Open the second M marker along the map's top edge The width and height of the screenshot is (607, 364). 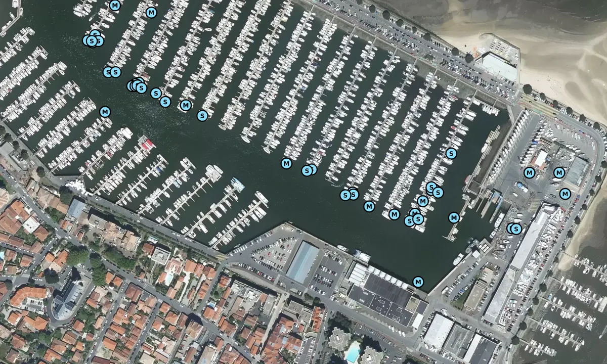pyautogui.click(x=151, y=13)
